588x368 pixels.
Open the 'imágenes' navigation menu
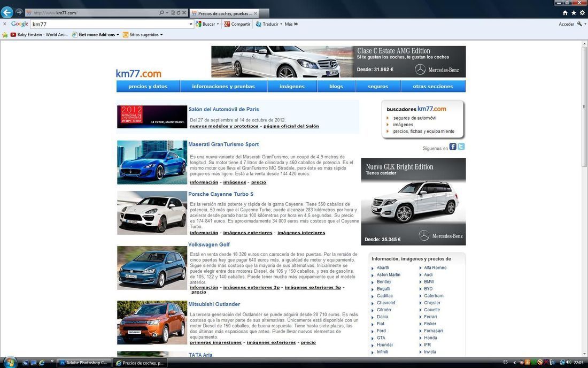[292, 86]
